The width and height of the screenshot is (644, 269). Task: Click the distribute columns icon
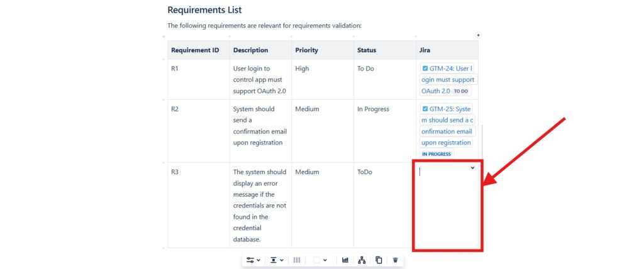(x=297, y=260)
